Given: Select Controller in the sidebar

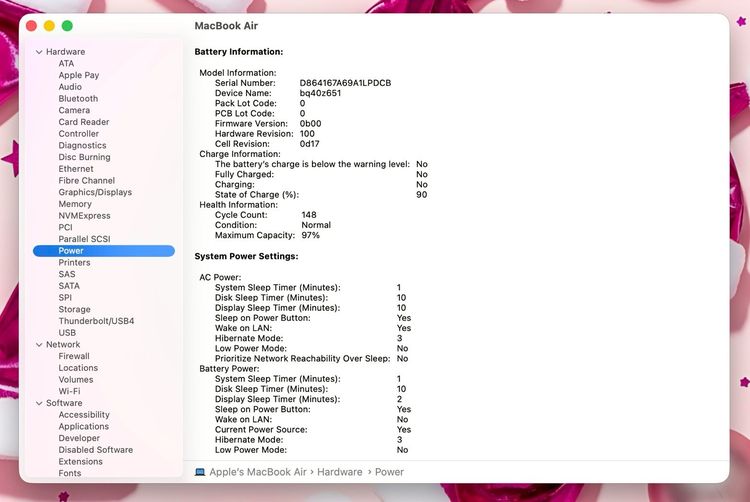Looking at the screenshot, I should pos(79,134).
